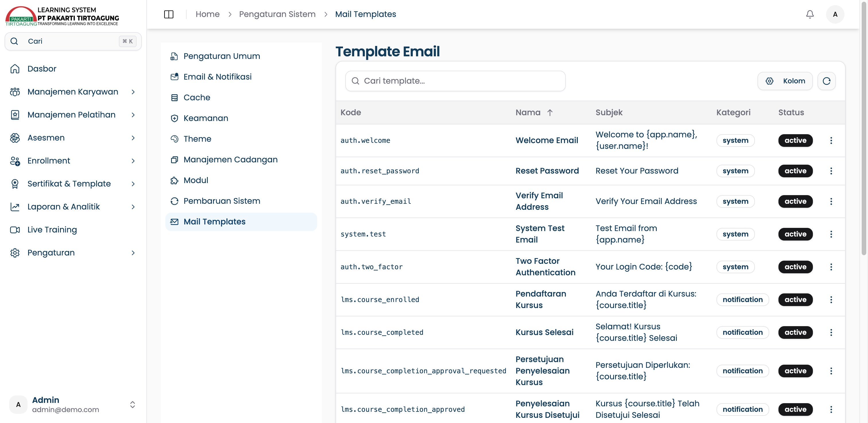Click the Asesmen brain icon
Viewport: 868px width, 423px height.
tap(15, 138)
